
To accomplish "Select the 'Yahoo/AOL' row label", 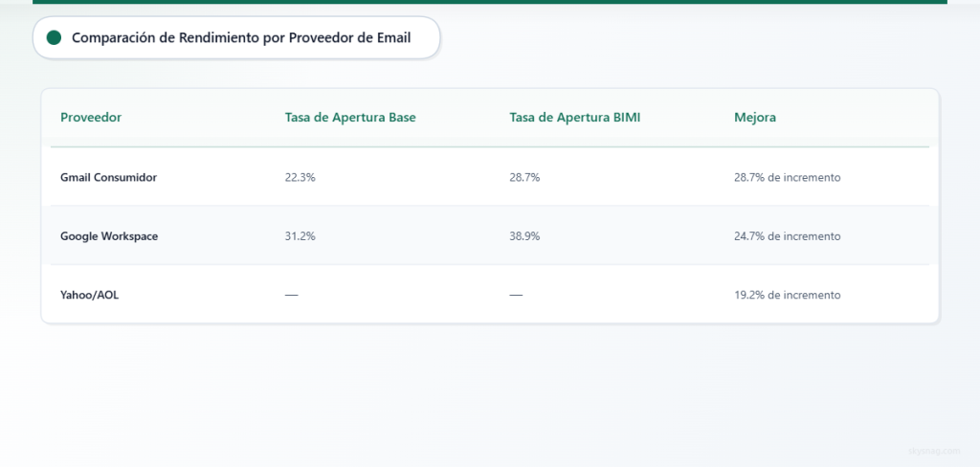I will [x=89, y=295].
